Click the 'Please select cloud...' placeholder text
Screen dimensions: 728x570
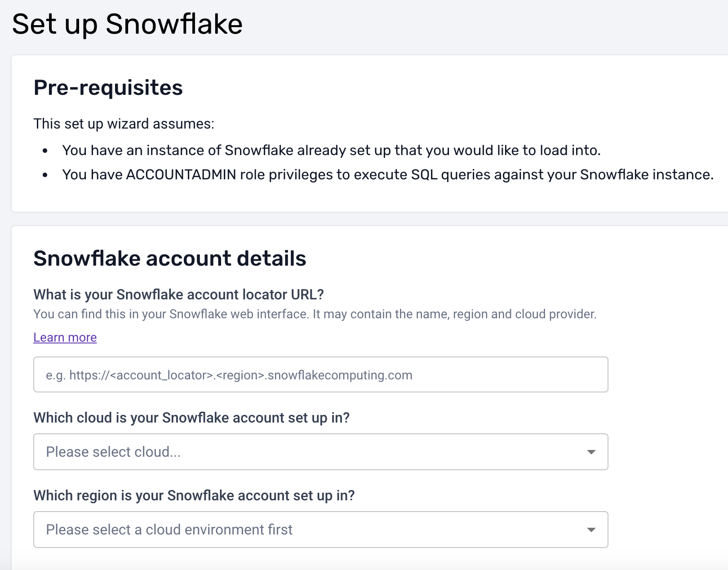click(113, 452)
